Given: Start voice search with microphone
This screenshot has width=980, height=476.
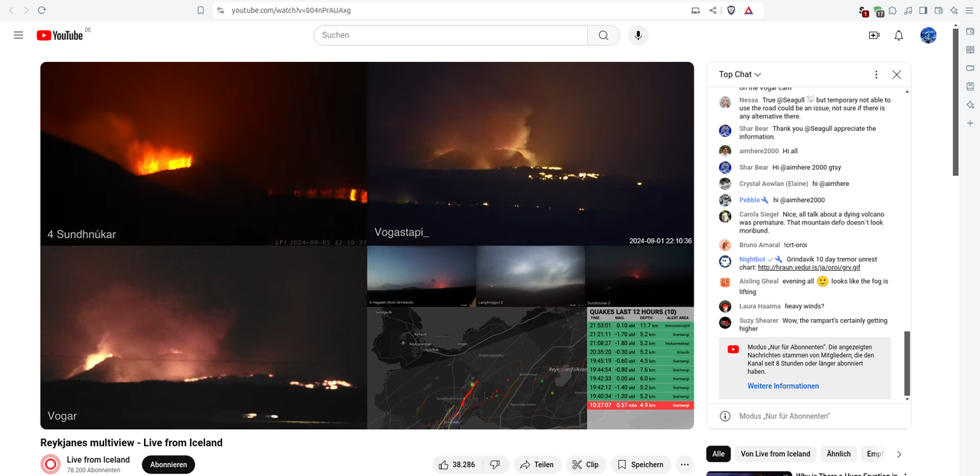Looking at the screenshot, I should pyautogui.click(x=639, y=35).
